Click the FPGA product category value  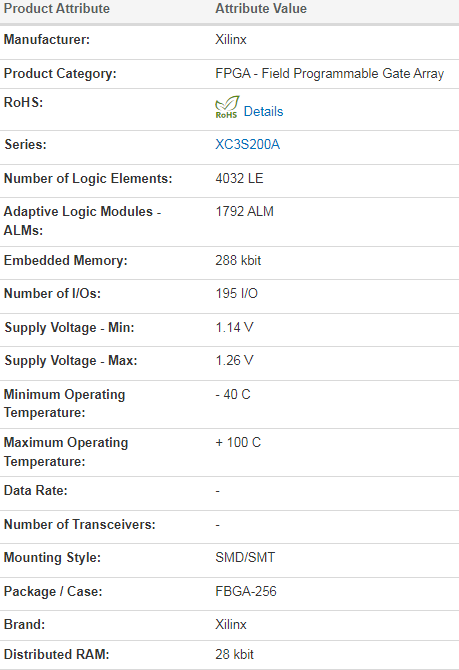point(330,73)
